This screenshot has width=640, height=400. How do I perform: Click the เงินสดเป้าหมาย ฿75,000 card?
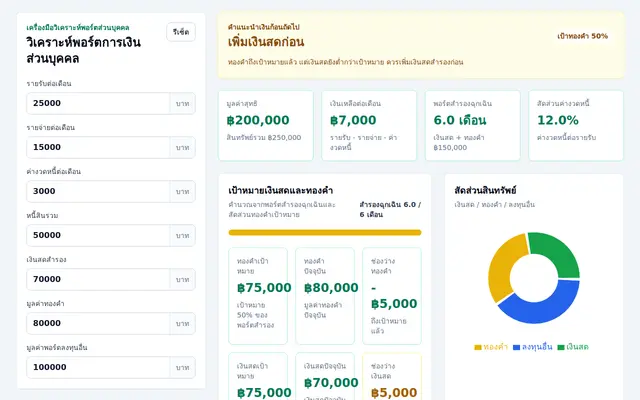click(x=258, y=376)
